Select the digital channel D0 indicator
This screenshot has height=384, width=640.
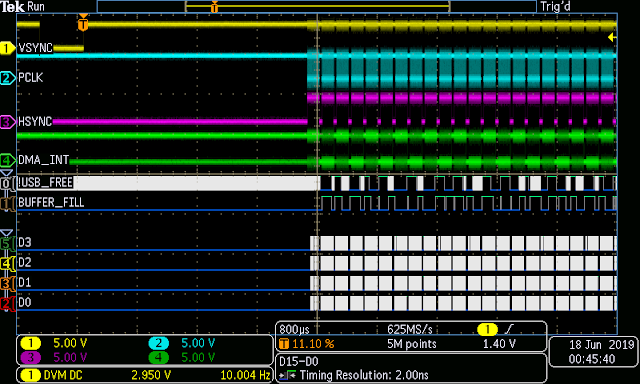[7, 303]
